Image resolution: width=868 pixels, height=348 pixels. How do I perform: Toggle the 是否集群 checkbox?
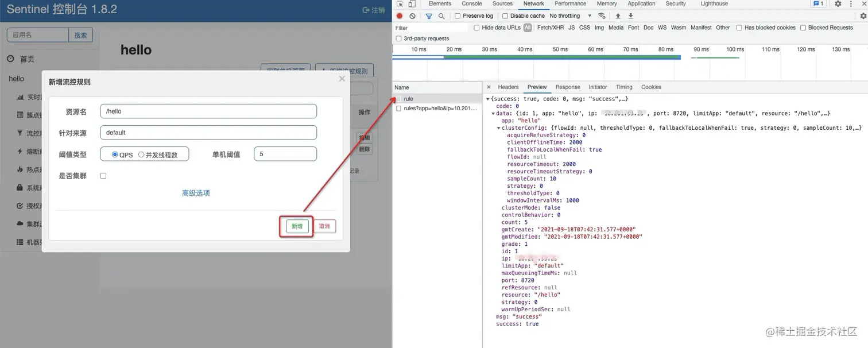pyautogui.click(x=103, y=176)
